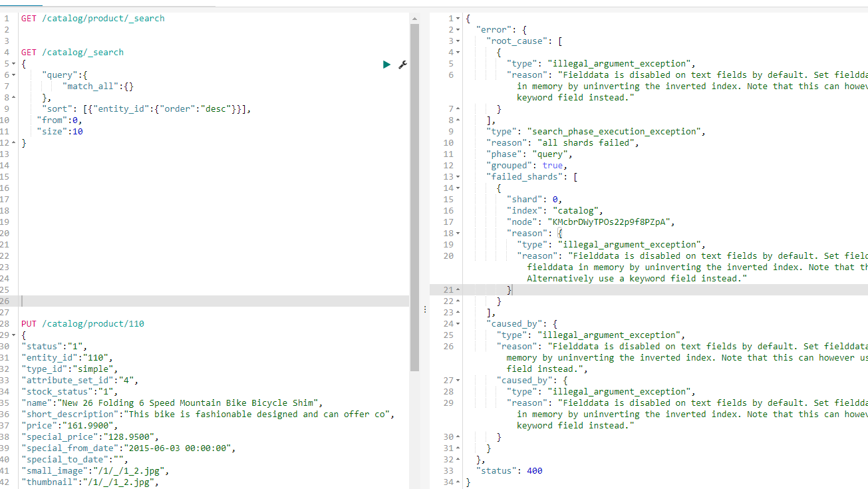Click the "small_image" line

(x=95, y=471)
